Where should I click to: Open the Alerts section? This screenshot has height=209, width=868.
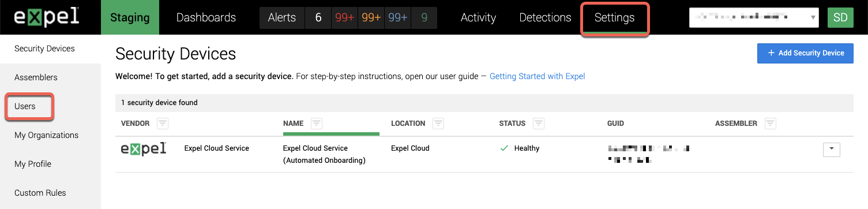281,17
